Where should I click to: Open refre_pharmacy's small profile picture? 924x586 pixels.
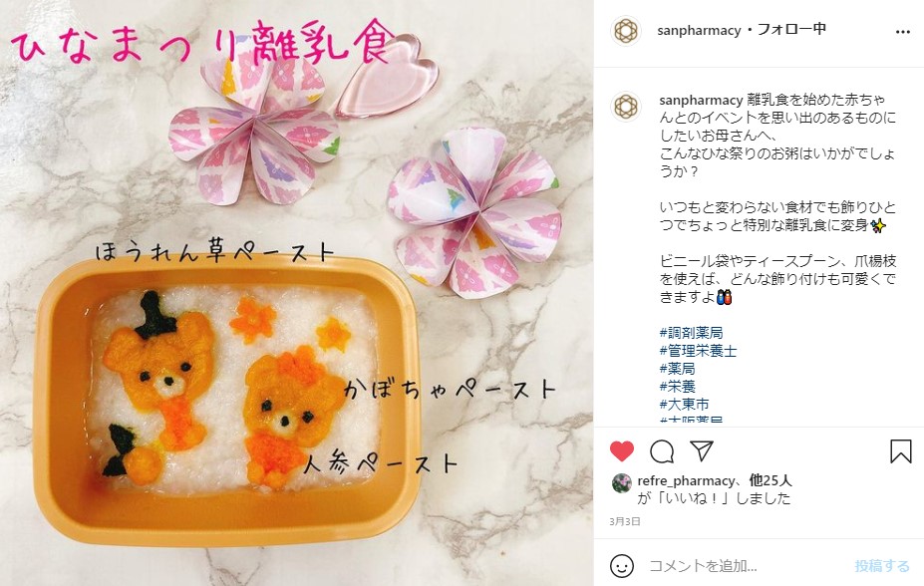tap(621, 483)
